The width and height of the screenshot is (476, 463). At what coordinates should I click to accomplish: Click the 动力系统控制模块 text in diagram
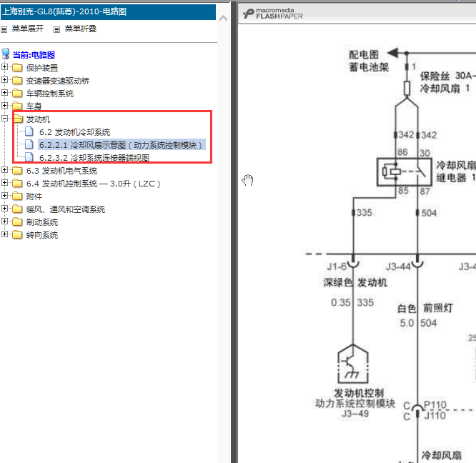(x=355, y=403)
